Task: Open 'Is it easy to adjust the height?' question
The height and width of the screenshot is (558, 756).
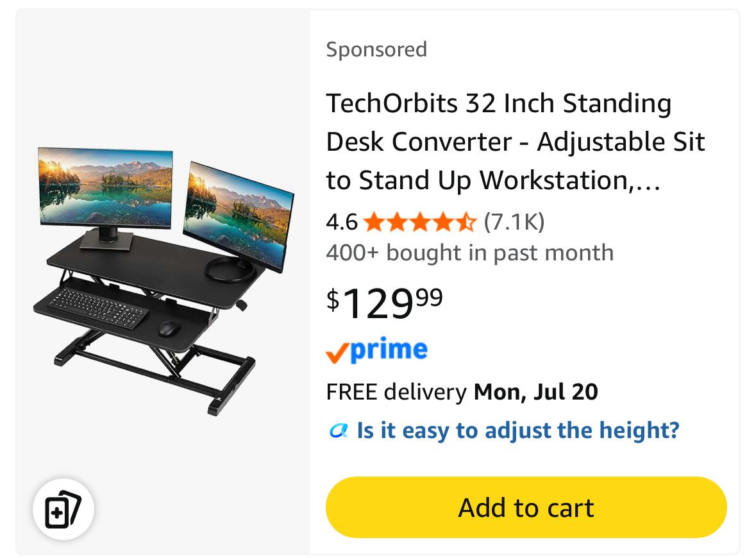Action: (518, 430)
